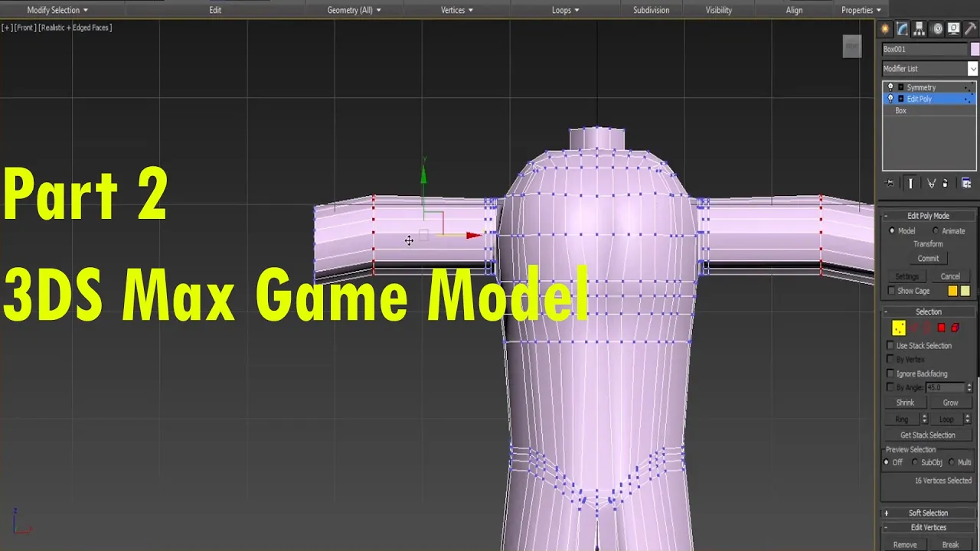The width and height of the screenshot is (980, 551).
Task: Expand the Symmetry modifier plus box
Action: 900,87
